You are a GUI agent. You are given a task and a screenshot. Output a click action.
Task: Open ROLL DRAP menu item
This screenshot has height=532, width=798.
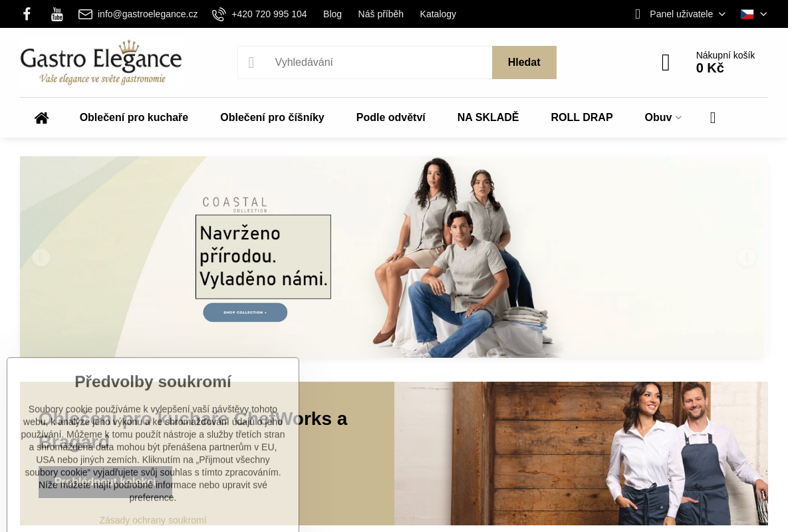point(582,118)
